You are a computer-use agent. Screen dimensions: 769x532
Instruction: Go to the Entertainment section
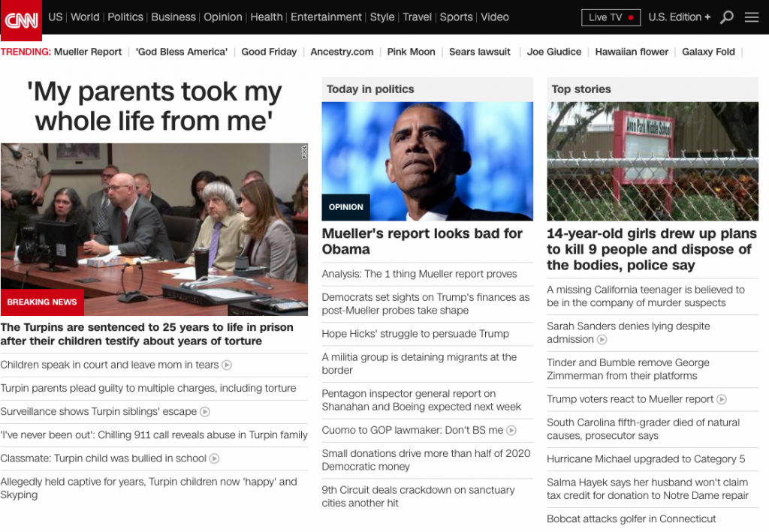[326, 17]
